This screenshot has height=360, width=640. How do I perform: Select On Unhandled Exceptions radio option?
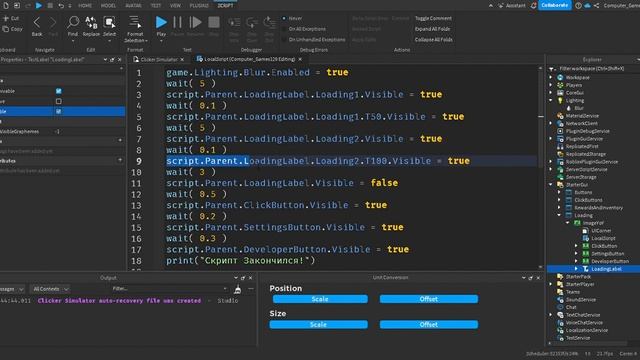pos(284,40)
